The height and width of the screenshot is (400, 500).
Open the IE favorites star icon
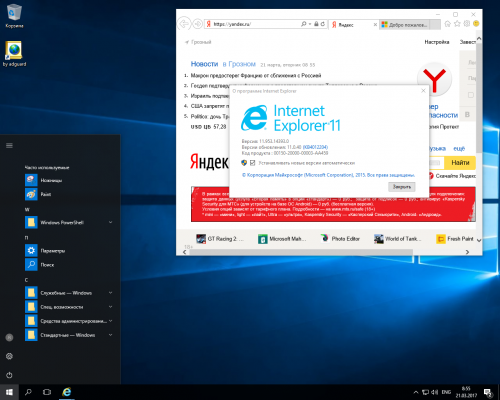click(457, 24)
